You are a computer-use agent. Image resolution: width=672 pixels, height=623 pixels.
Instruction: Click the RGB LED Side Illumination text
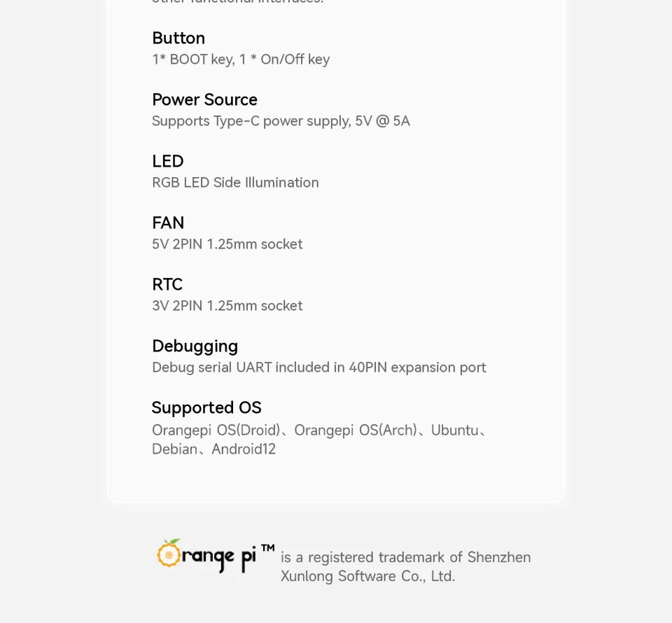coord(235,183)
